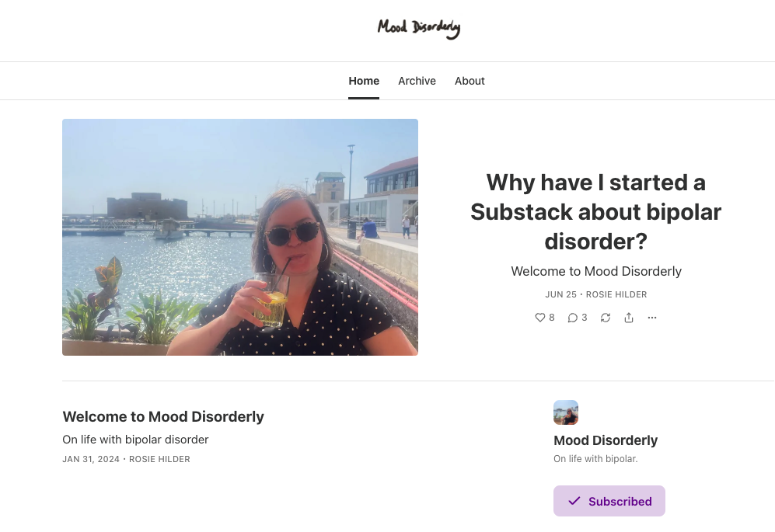The height and width of the screenshot is (532, 775).
Task: Open the Archive tab
Action: click(417, 81)
